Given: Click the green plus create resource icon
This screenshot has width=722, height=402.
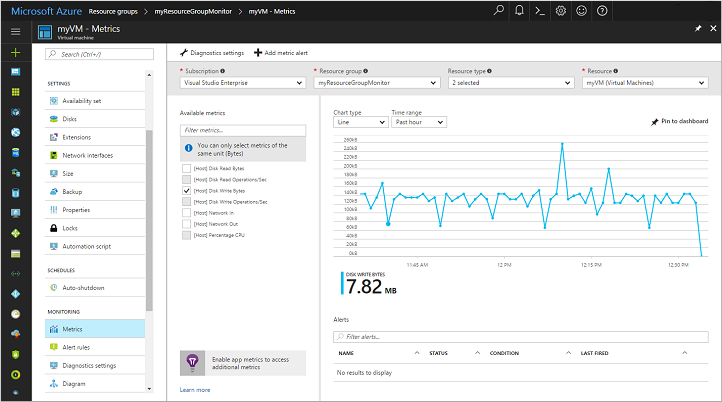Looking at the screenshot, I should 15,52.
